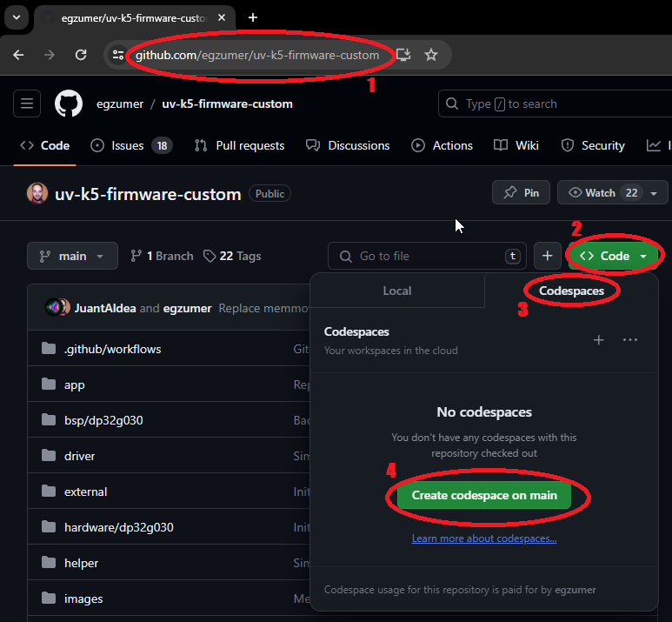Open the GitHub hamburger navigation menu
This screenshot has width=672, height=622.
[27, 104]
